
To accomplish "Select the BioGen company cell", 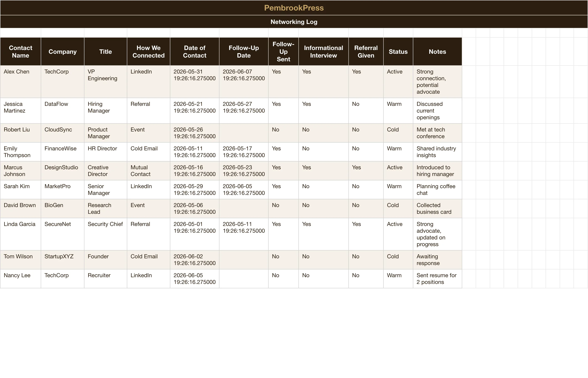I will [x=63, y=209].
